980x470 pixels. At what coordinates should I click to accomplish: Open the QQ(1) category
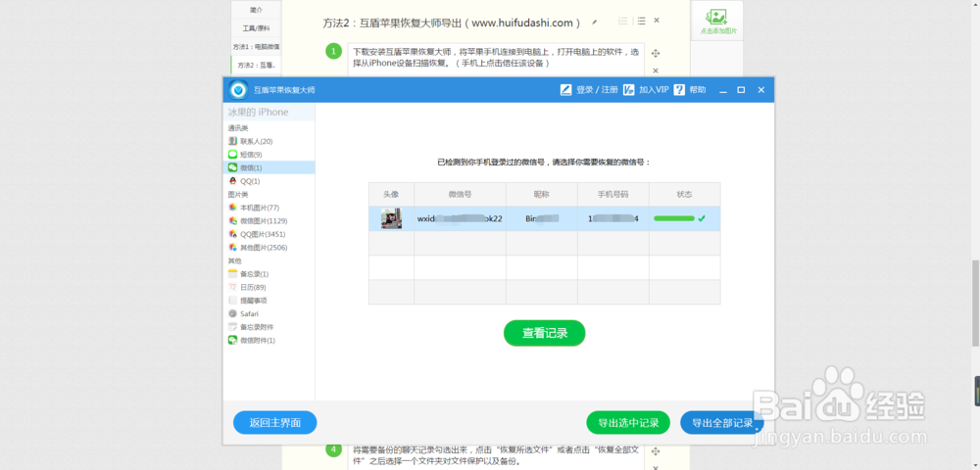tap(269, 181)
